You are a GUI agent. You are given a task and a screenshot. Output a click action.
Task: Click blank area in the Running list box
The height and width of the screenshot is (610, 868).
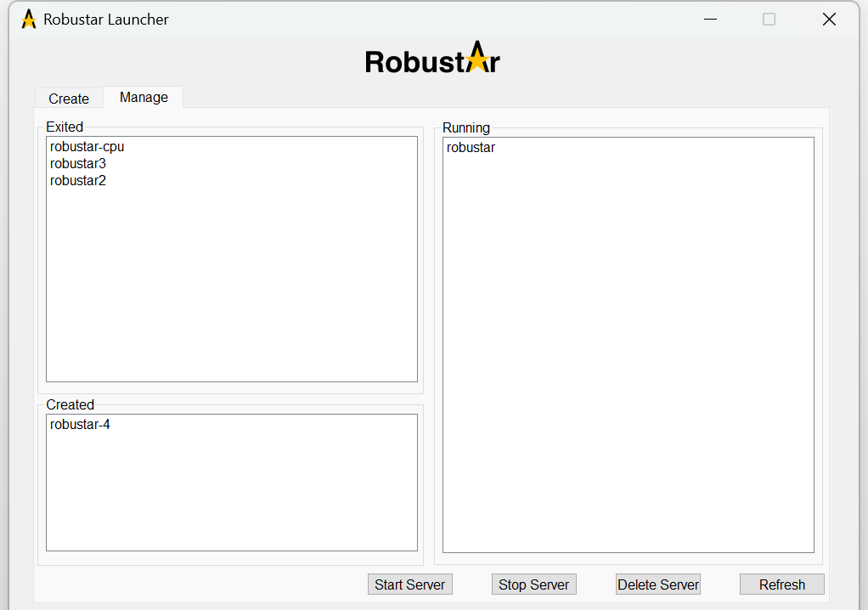click(628, 357)
